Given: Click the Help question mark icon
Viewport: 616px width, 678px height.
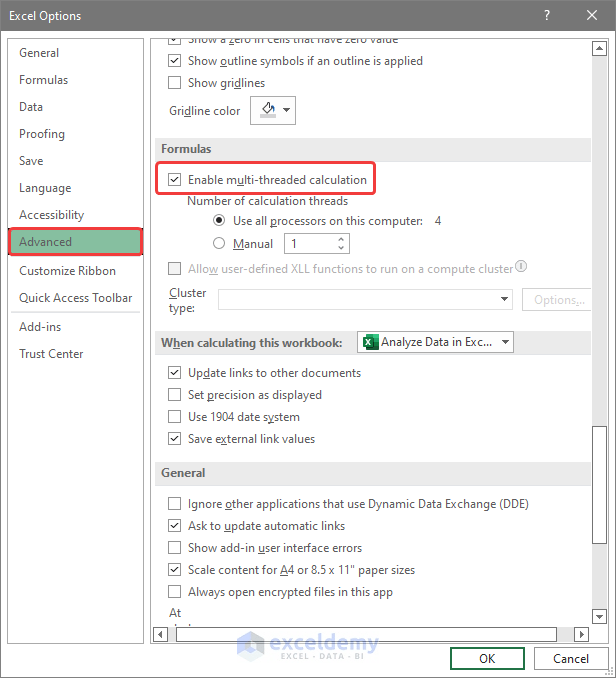Looking at the screenshot, I should coord(547,16).
